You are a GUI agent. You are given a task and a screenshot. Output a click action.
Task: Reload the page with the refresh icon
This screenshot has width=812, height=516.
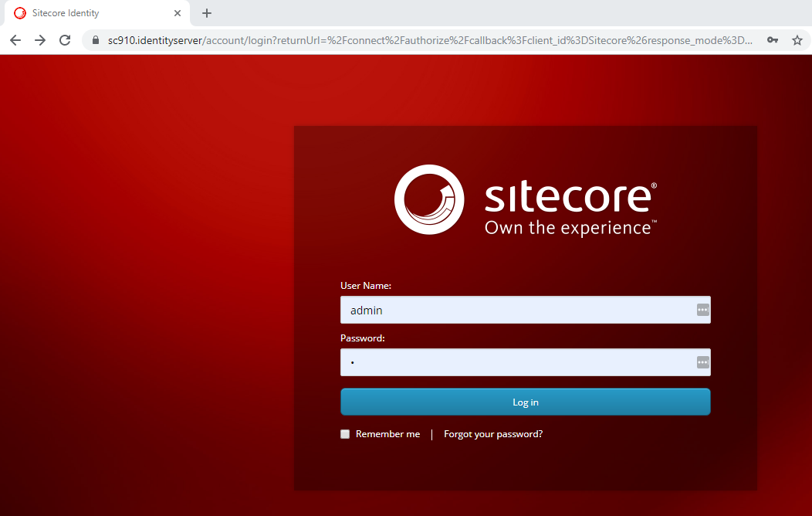[65, 39]
